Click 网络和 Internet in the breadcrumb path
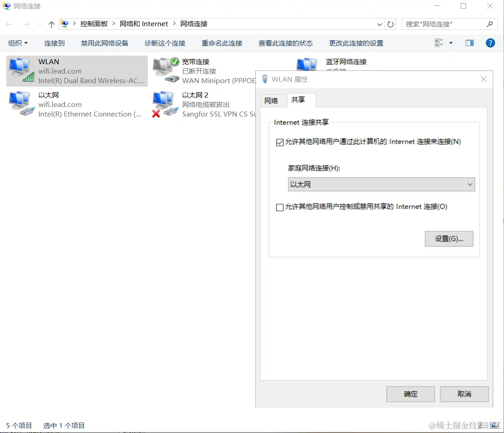This screenshot has height=433, width=504. [144, 23]
